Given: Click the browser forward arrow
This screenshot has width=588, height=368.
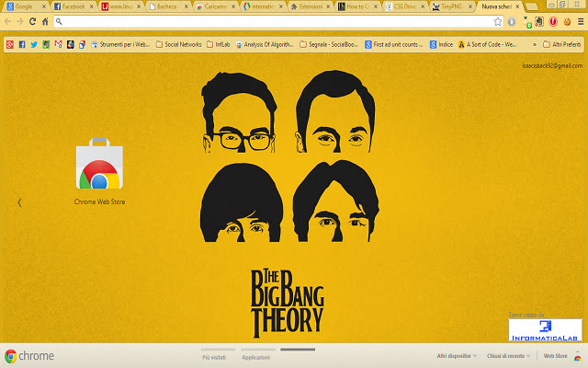Looking at the screenshot, I should coord(20,21).
